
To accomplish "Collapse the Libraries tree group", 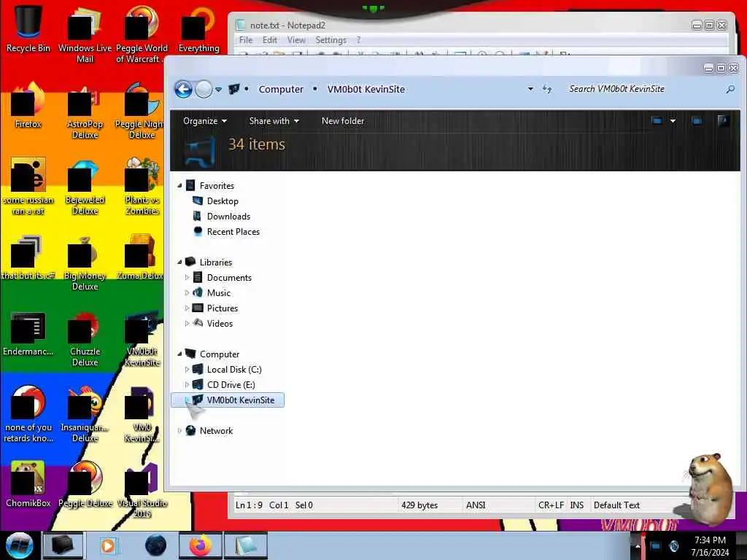I will point(179,262).
